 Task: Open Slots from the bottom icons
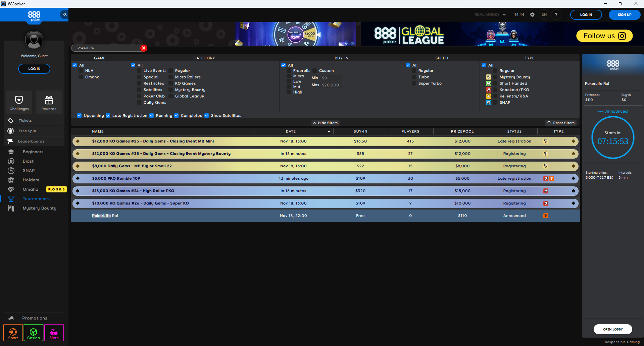54,332
